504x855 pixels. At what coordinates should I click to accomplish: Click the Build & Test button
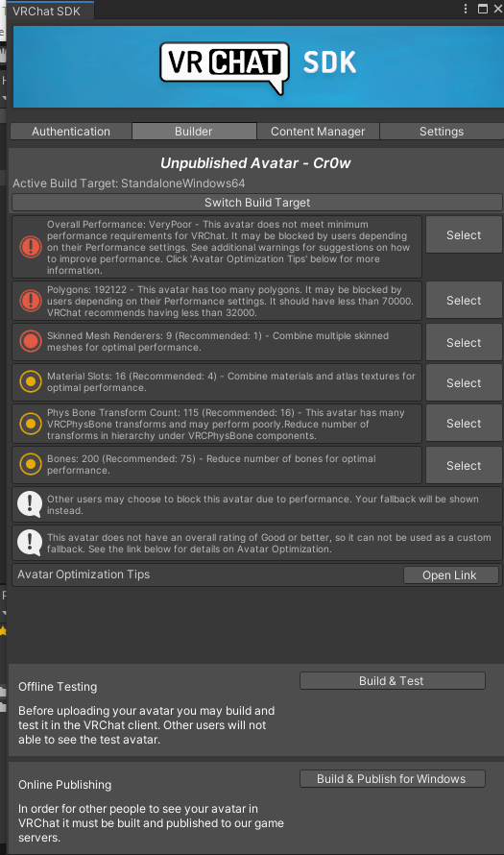[x=393, y=681]
